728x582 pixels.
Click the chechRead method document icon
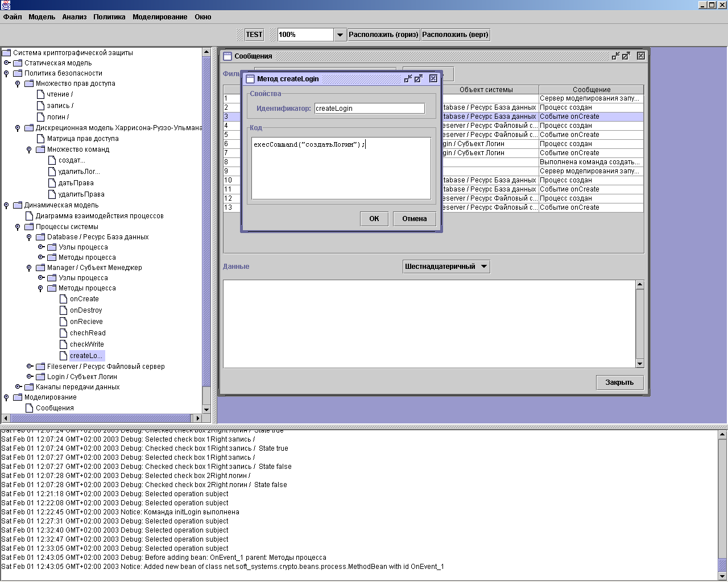[x=63, y=333]
